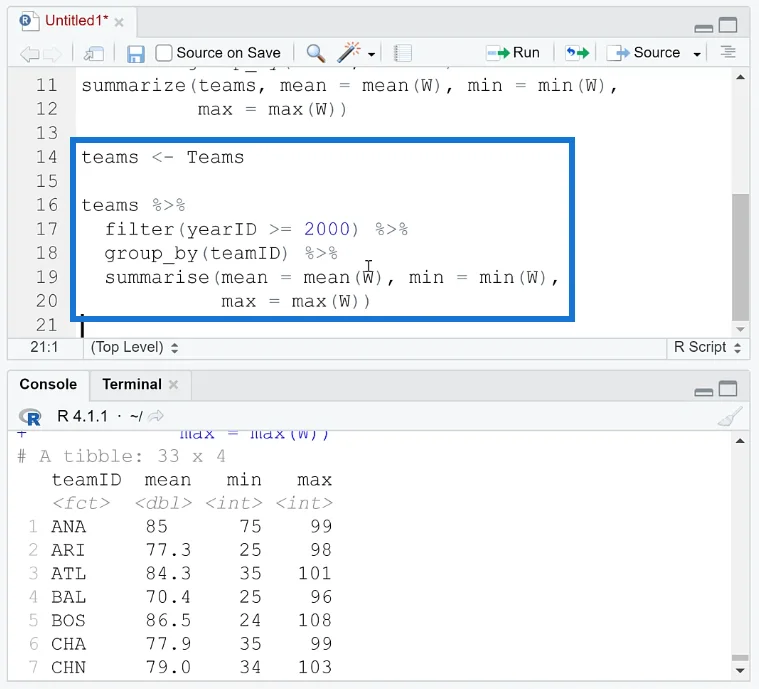
Task: Close the Untitled1 tab
Action: pos(119,22)
